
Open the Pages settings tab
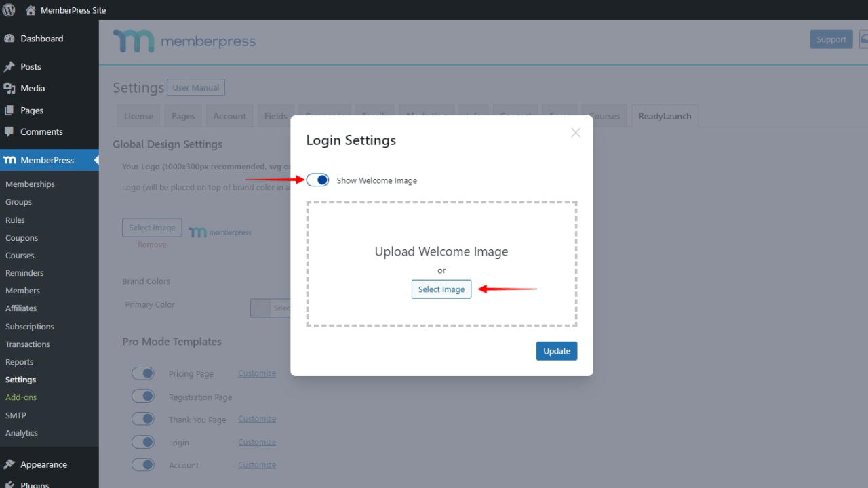pyautogui.click(x=183, y=116)
